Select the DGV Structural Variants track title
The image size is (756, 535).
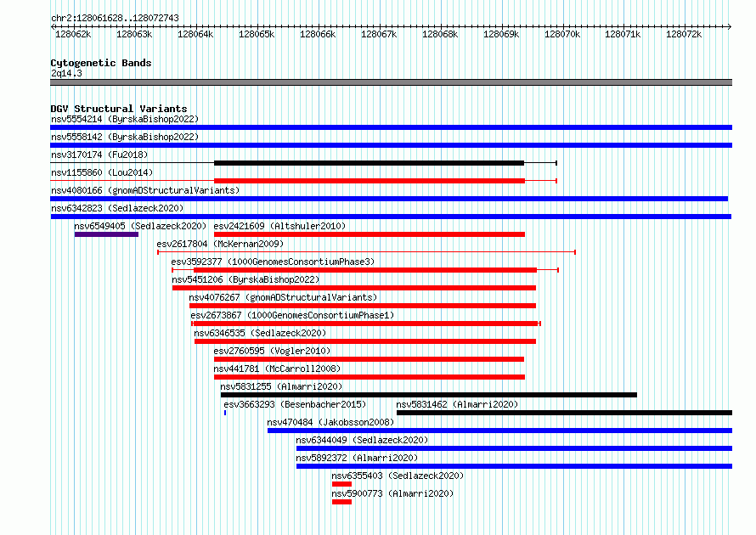click(119, 109)
